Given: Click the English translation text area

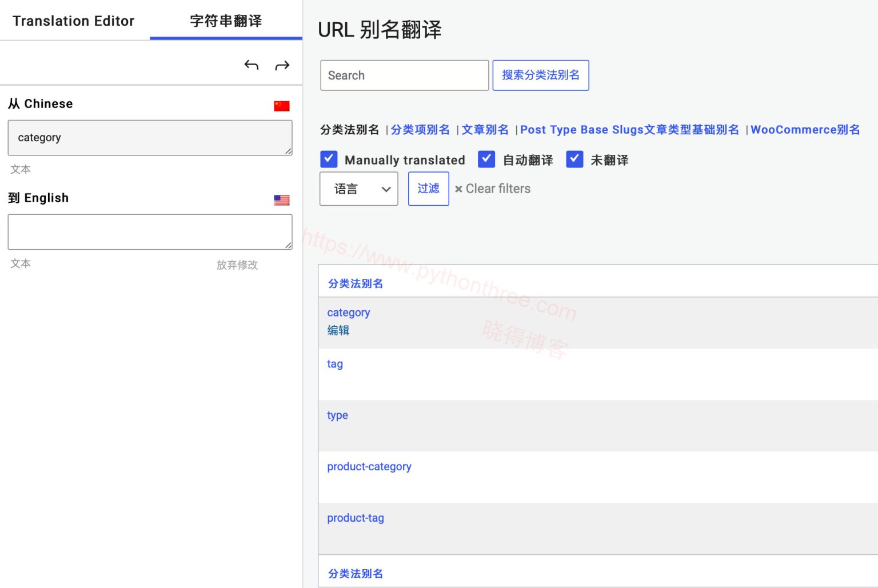Looking at the screenshot, I should [x=150, y=231].
